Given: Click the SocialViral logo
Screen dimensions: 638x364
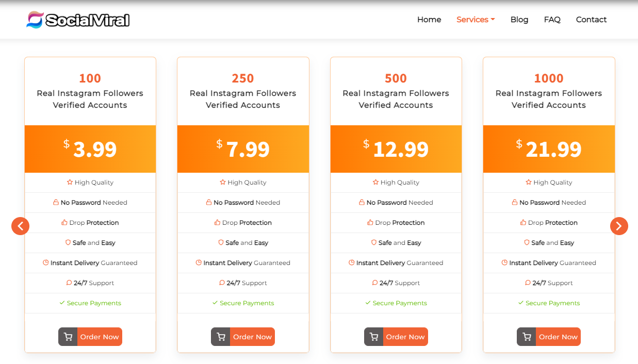Looking at the screenshot, I should pos(78,20).
